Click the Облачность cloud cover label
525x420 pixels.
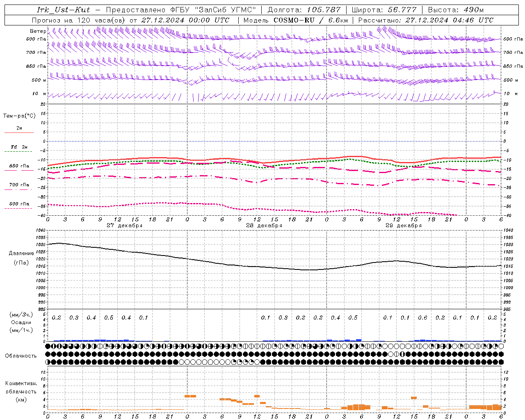(21, 356)
